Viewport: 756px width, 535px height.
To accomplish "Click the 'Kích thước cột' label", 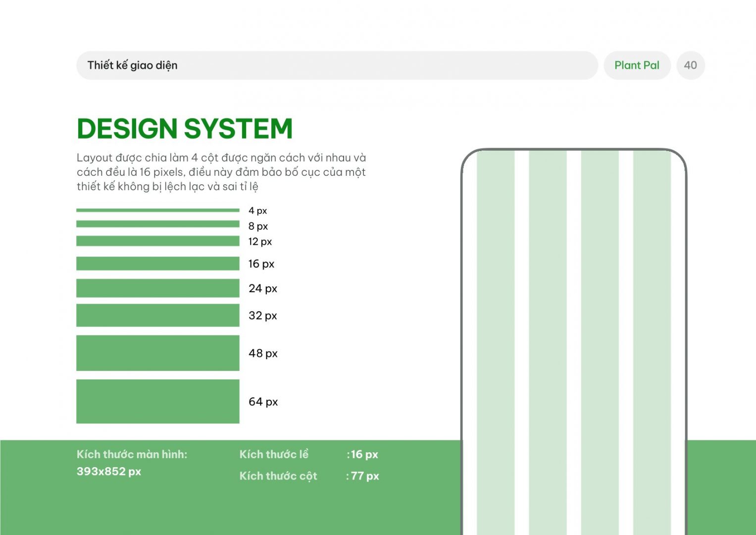I will point(278,476).
